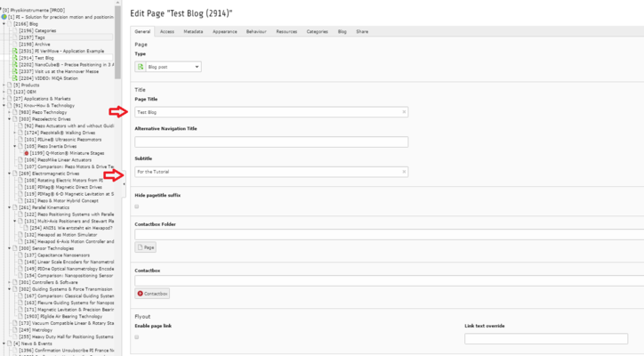Click the PI VeriMove page icon in tree

[x=15, y=51]
